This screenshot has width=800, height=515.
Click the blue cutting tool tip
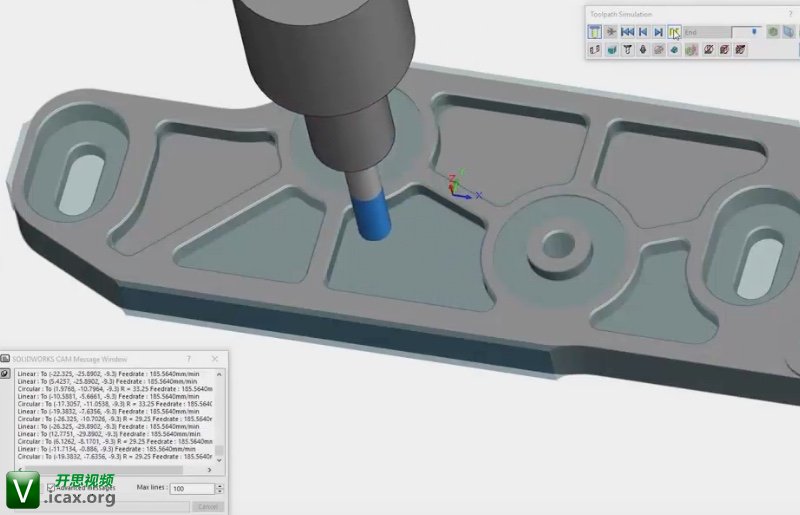(372, 213)
